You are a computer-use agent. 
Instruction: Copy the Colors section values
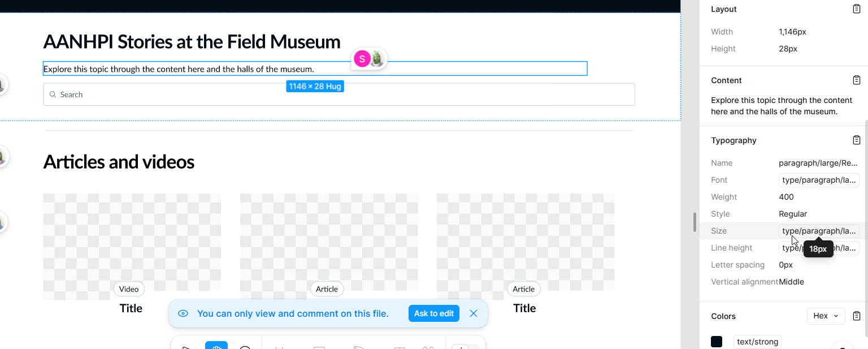[x=857, y=316]
